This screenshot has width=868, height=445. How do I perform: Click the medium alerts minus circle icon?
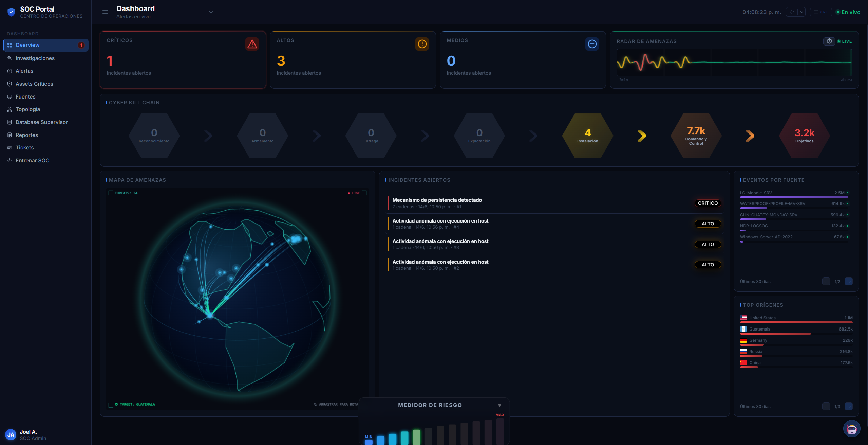(592, 44)
